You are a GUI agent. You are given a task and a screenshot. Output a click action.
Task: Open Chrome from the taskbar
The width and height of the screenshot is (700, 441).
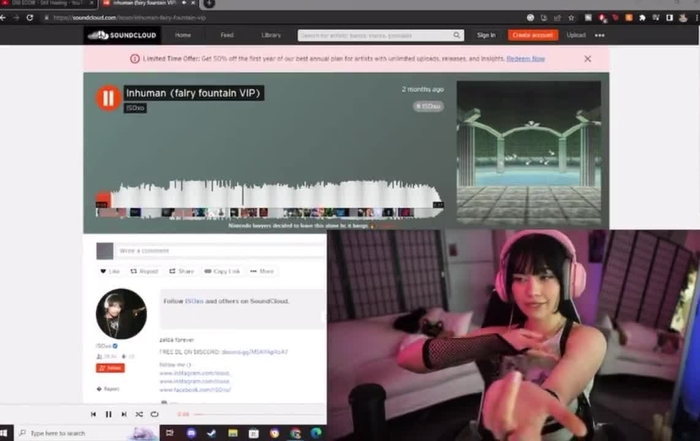tap(295, 433)
